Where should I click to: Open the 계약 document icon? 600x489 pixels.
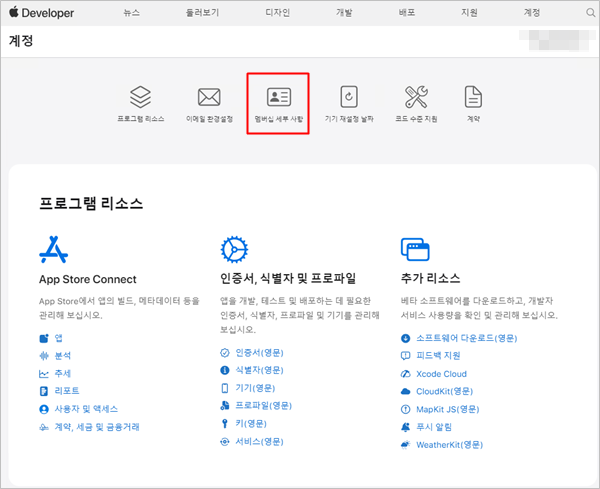(473, 96)
